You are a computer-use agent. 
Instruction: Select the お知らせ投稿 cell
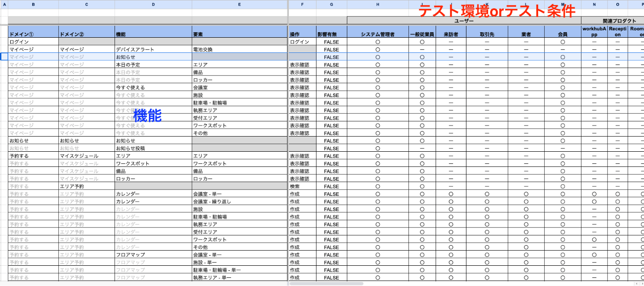153,149
